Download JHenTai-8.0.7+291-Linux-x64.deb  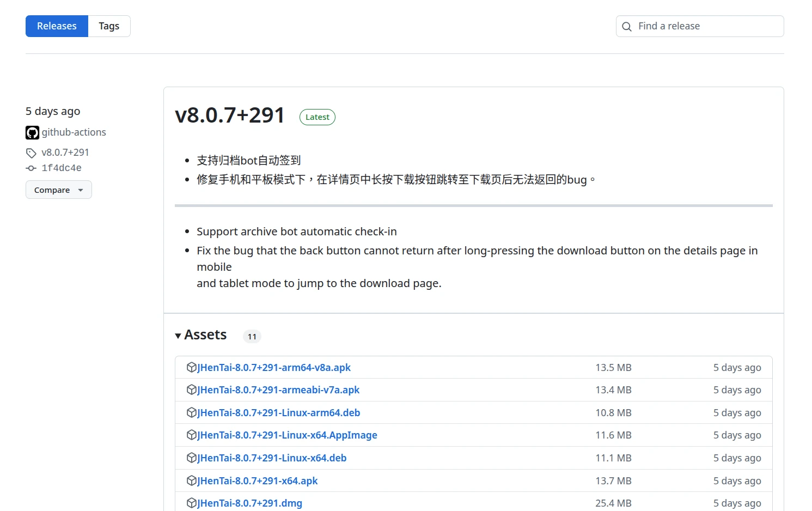(x=272, y=458)
